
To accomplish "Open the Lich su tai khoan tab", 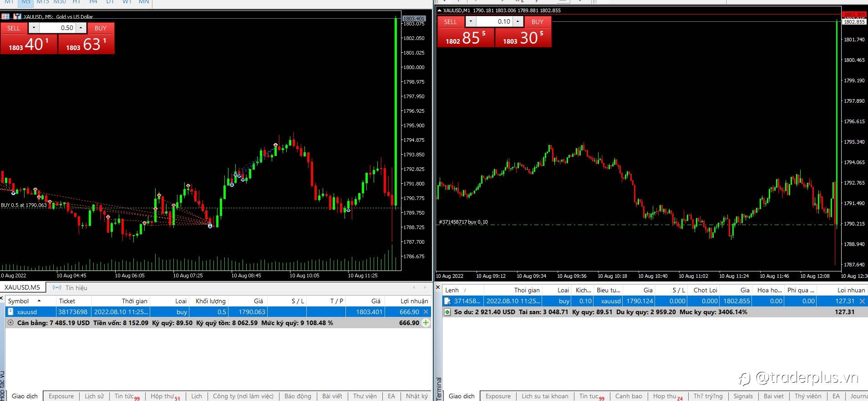I will pyautogui.click(x=545, y=396).
